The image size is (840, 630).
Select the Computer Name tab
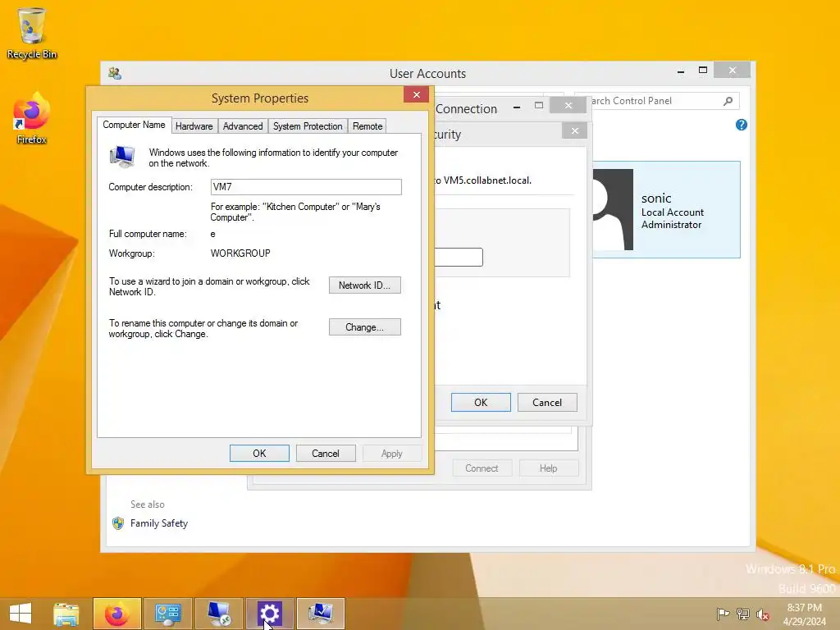[x=134, y=125]
